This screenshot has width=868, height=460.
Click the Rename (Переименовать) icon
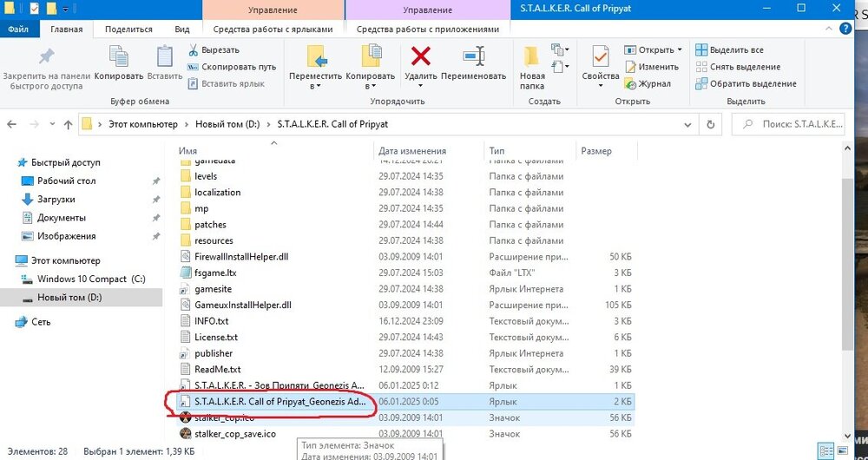[473, 57]
